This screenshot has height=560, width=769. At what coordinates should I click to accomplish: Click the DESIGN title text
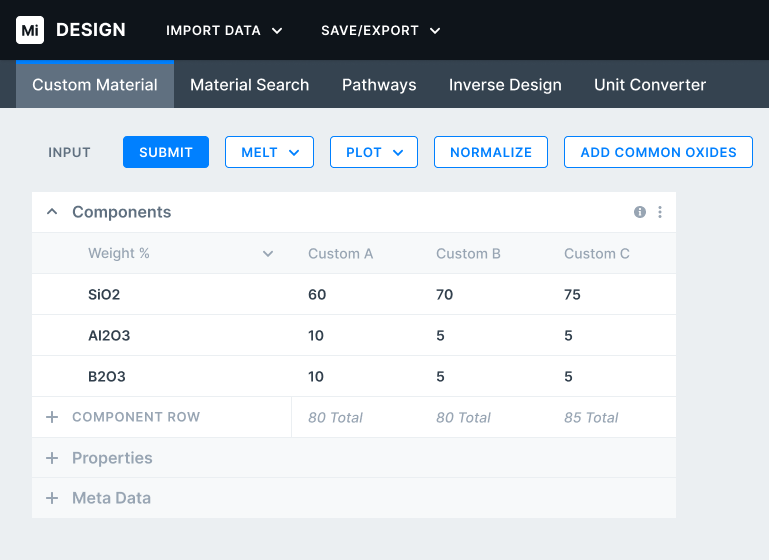click(91, 30)
